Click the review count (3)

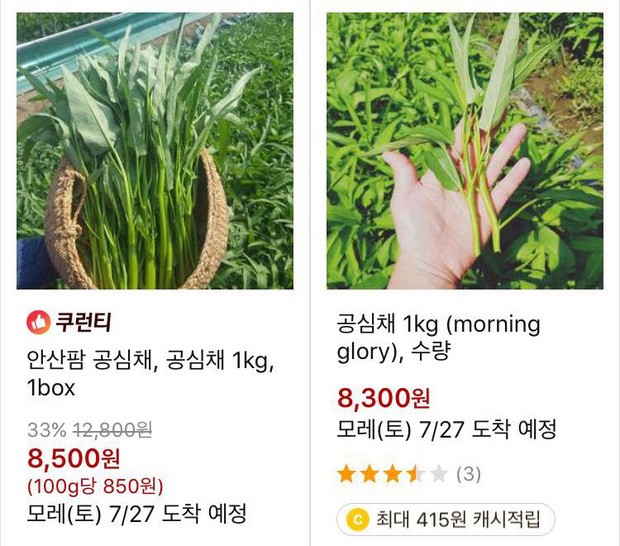pyautogui.click(x=469, y=473)
